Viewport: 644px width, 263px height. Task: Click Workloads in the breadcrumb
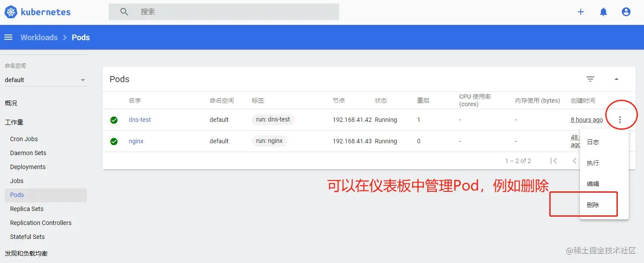39,38
